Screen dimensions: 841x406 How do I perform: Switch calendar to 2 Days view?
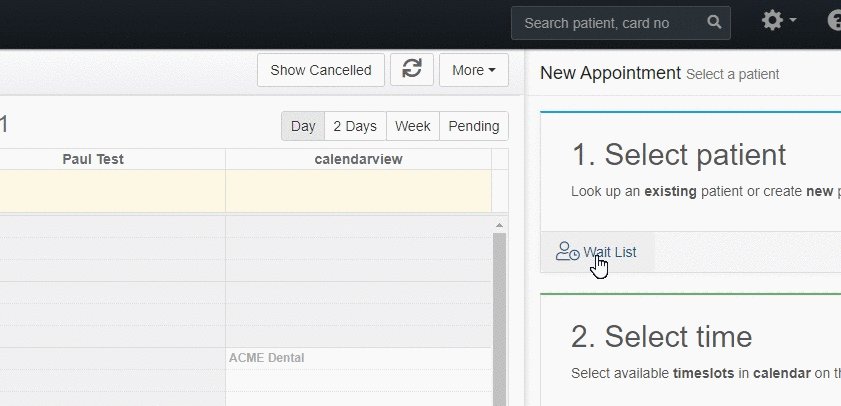pyautogui.click(x=355, y=126)
